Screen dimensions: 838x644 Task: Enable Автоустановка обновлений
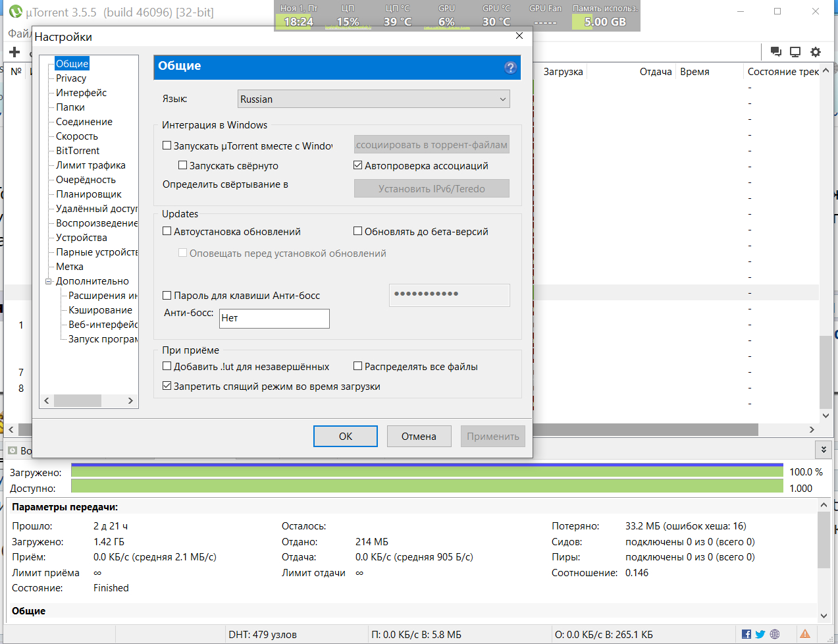pyautogui.click(x=167, y=231)
